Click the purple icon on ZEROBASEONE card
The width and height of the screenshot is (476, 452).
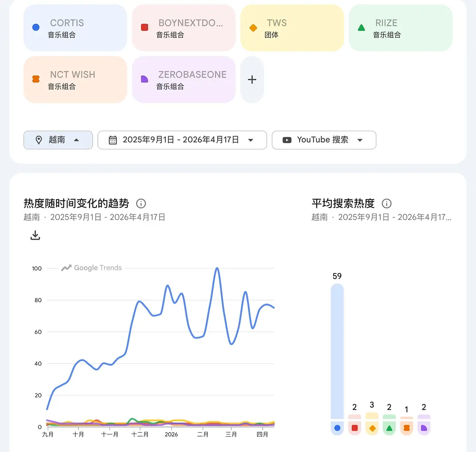(x=145, y=79)
